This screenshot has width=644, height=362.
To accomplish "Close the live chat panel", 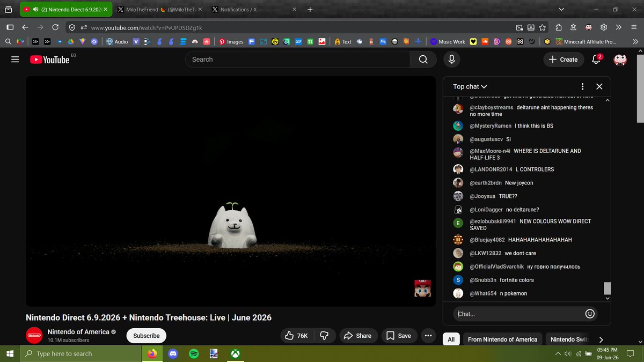I will (x=599, y=86).
